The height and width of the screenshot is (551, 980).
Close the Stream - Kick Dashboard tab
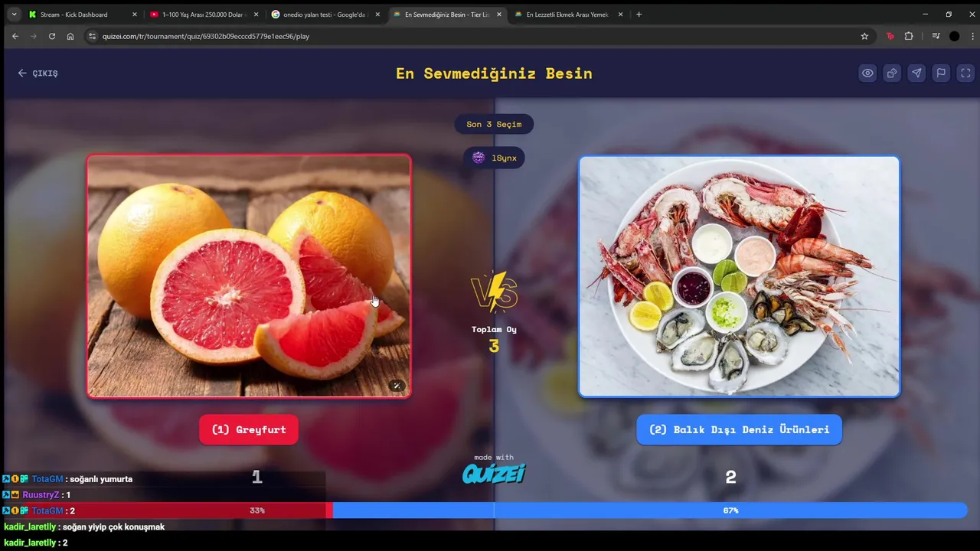(x=135, y=15)
